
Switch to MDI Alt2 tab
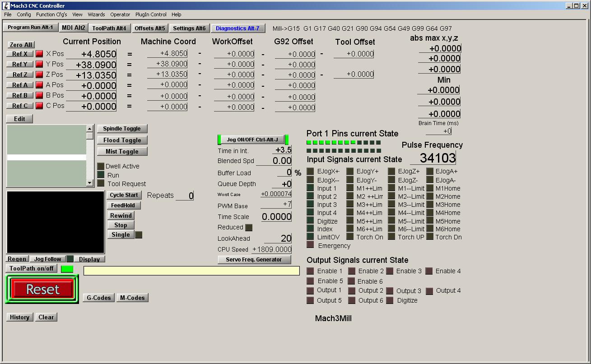(73, 28)
